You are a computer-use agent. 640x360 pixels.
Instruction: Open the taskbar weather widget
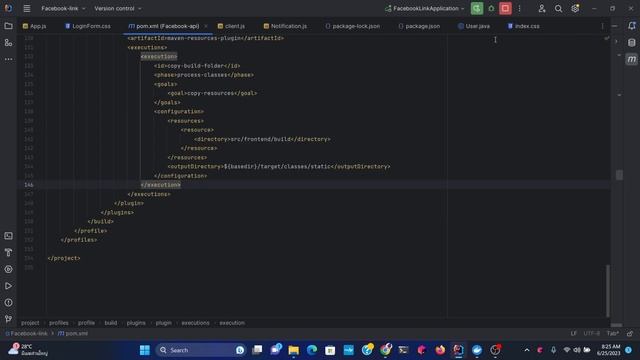coord(28,350)
